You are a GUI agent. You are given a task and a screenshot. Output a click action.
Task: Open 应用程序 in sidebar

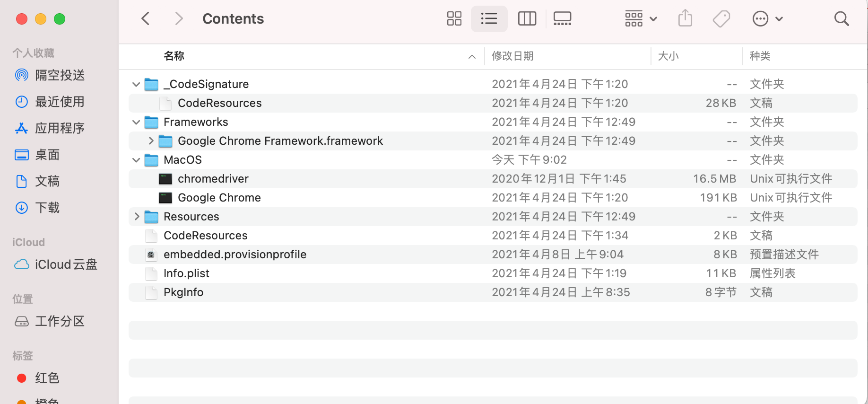(x=60, y=128)
